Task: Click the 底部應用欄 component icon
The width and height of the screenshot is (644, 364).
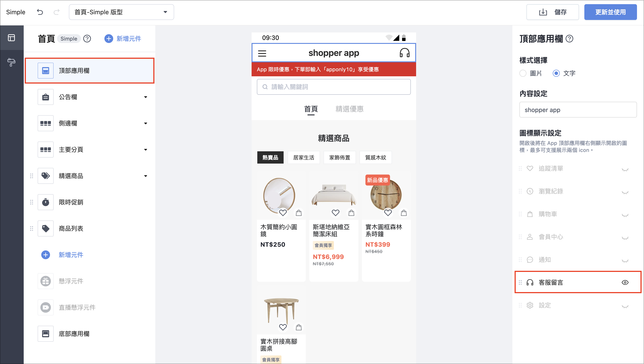Action: (45, 334)
